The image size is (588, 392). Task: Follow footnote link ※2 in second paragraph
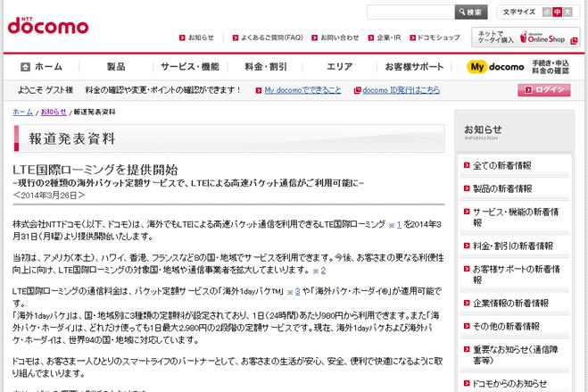(x=323, y=271)
